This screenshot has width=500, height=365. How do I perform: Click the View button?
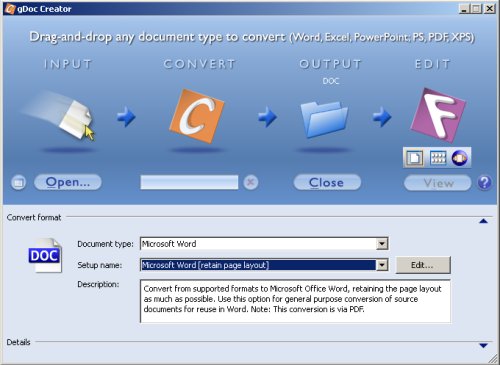[x=438, y=183]
